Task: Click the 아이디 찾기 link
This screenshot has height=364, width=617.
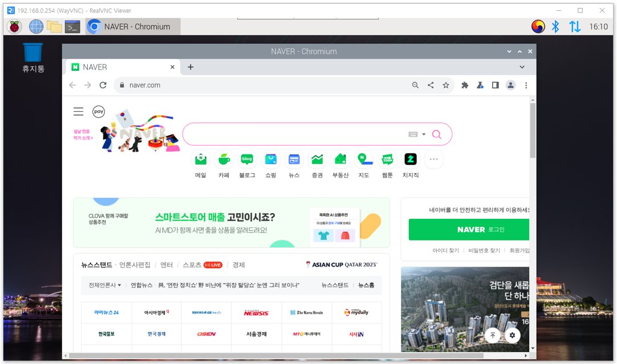Action: click(445, 251)
